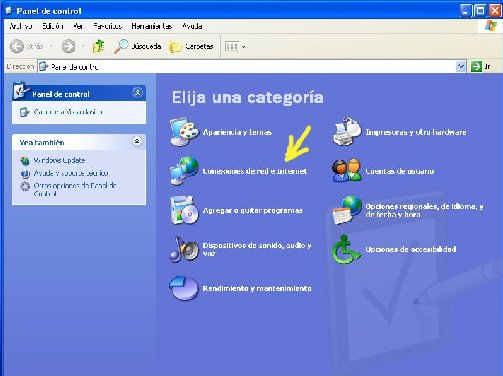Click the Opciones de accesibilidad wheelchair icon
The width and height of the screenshot is (503, 376).
pyautogui.click(x=346, y=249)
